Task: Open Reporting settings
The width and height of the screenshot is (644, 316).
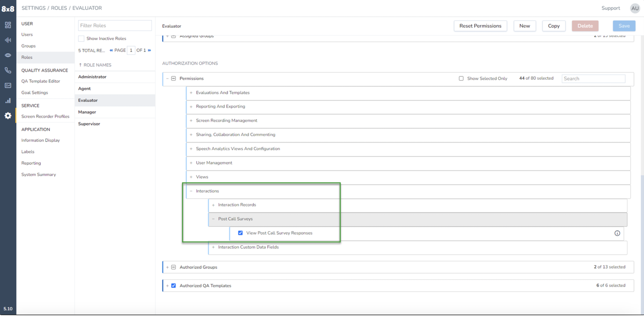Action: pyautogui.click(x=31, y=163)
